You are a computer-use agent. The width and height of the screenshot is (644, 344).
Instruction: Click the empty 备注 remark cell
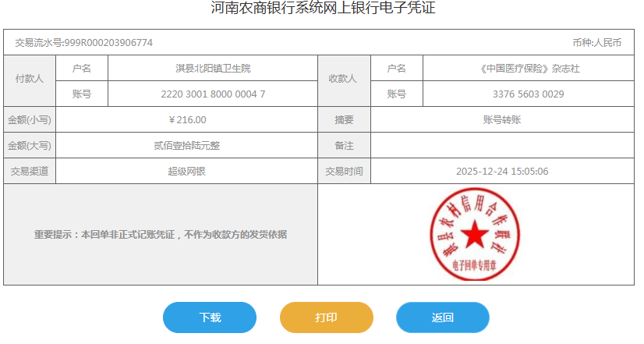502,146
